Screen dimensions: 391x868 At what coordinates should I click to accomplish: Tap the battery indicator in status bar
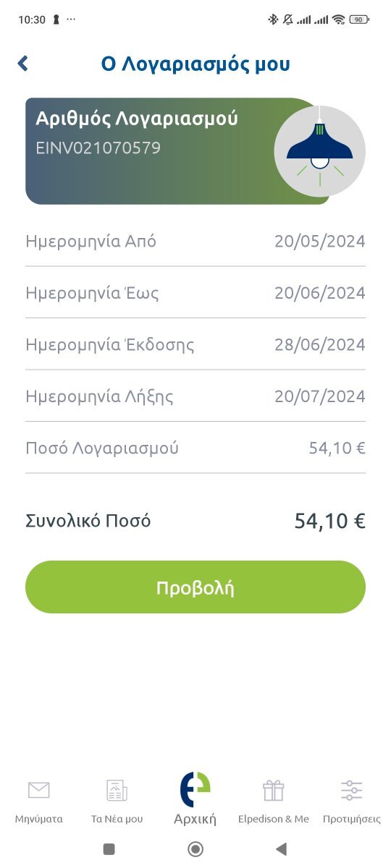tap(360, 20)
